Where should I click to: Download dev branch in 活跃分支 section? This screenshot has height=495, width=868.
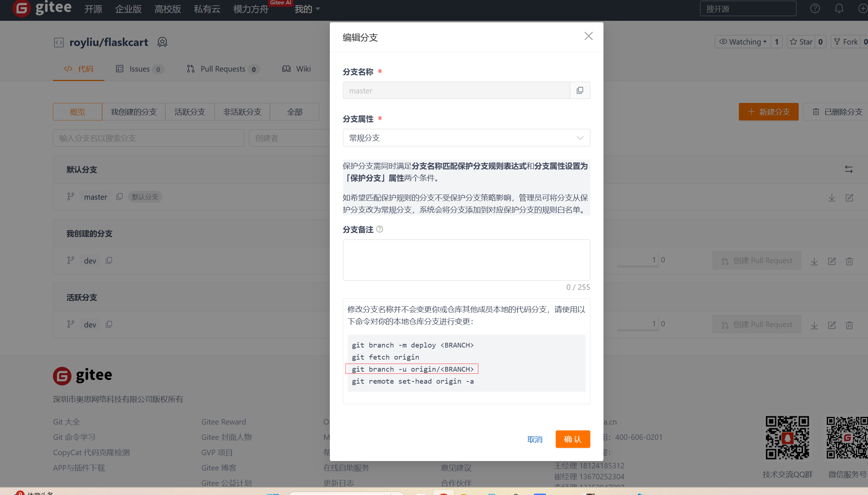click(814, 325)
